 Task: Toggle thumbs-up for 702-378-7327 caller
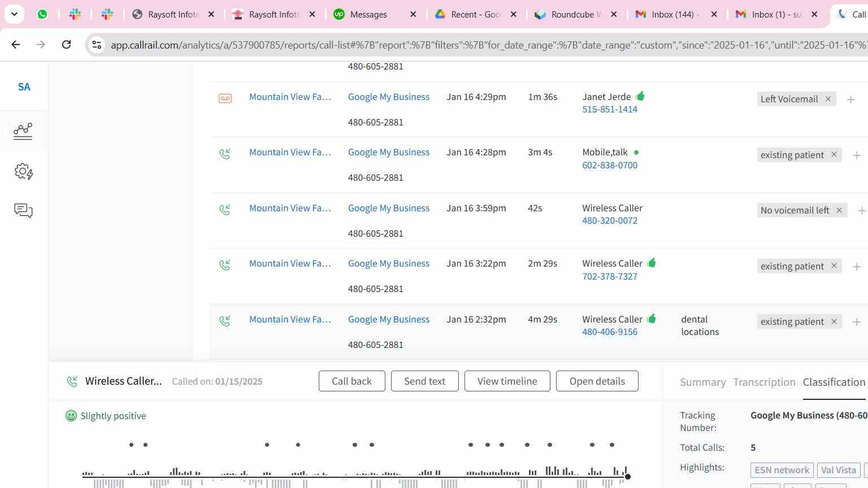tap(652, 263)
